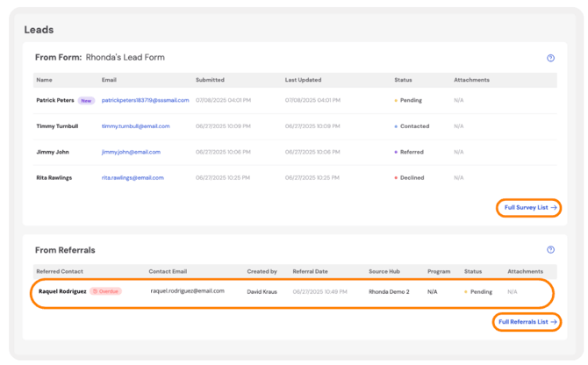Viewport: 588px width, 365px height.
Task: Click Contacted status for Timmy Turnbull
Action: coord(412,126)
